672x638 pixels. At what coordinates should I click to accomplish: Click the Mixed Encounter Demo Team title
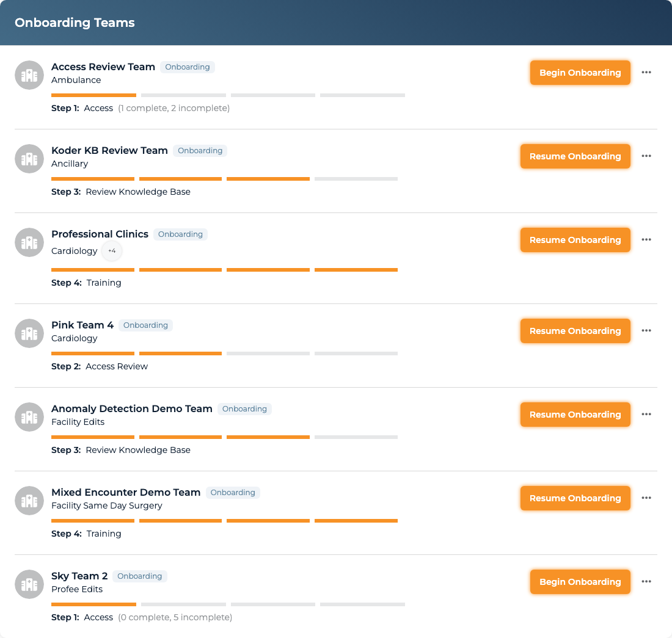[x=126, y=493]
